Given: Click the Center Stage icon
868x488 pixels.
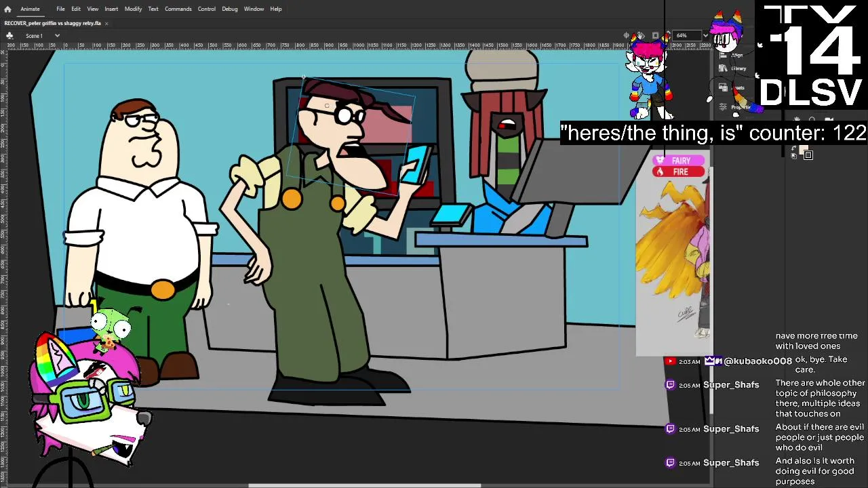Looking at the screenshot, I should coord(627,35).
